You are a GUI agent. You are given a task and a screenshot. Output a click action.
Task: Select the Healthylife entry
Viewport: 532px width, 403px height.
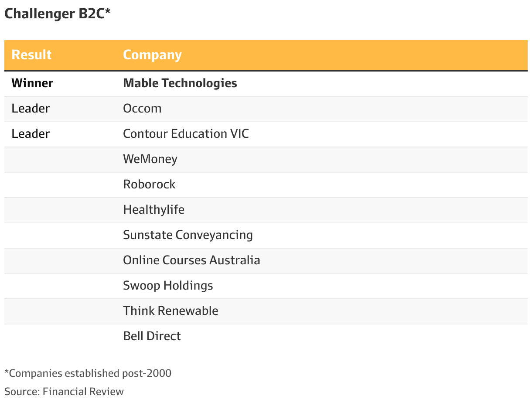click(x=153, y=210)
